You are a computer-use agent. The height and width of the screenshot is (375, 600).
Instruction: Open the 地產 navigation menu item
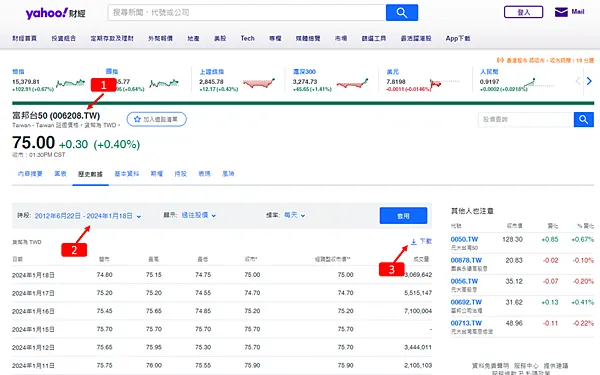pyautogui.click(x=193, y=38)
